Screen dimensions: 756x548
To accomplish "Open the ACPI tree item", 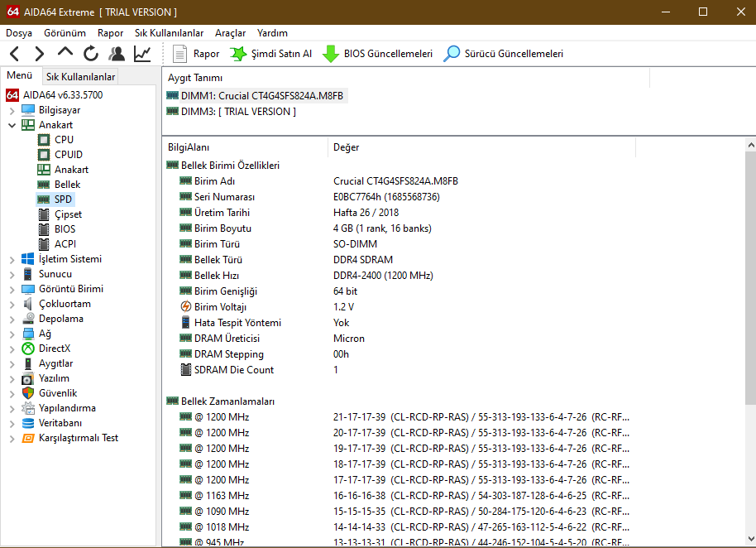I will click(x=65, y=244).
